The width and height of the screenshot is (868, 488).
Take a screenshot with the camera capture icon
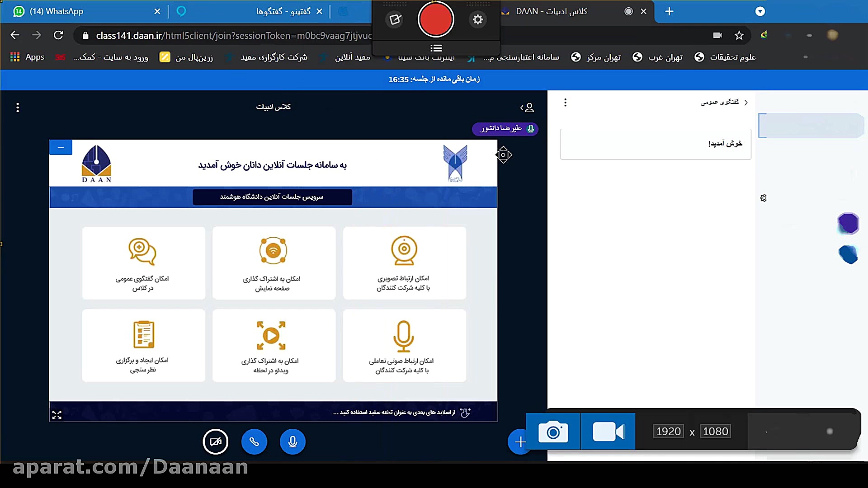[x=553, y=432]
